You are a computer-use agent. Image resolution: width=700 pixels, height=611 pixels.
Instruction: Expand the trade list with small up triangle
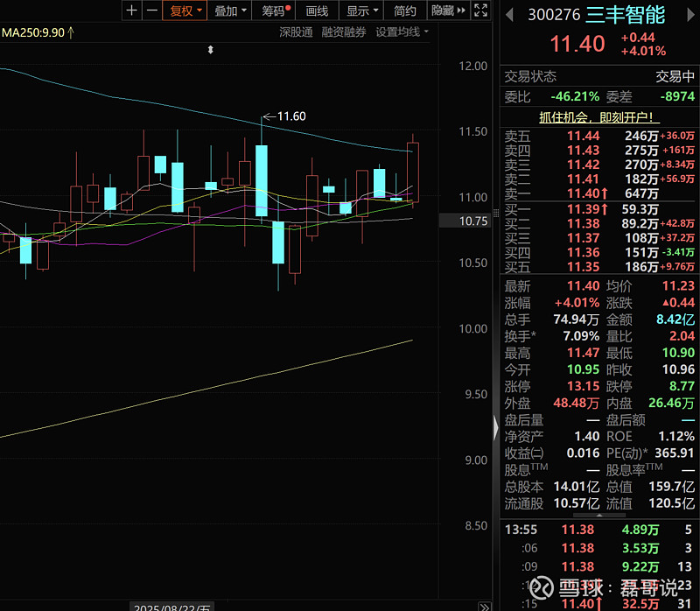[599, 515]
